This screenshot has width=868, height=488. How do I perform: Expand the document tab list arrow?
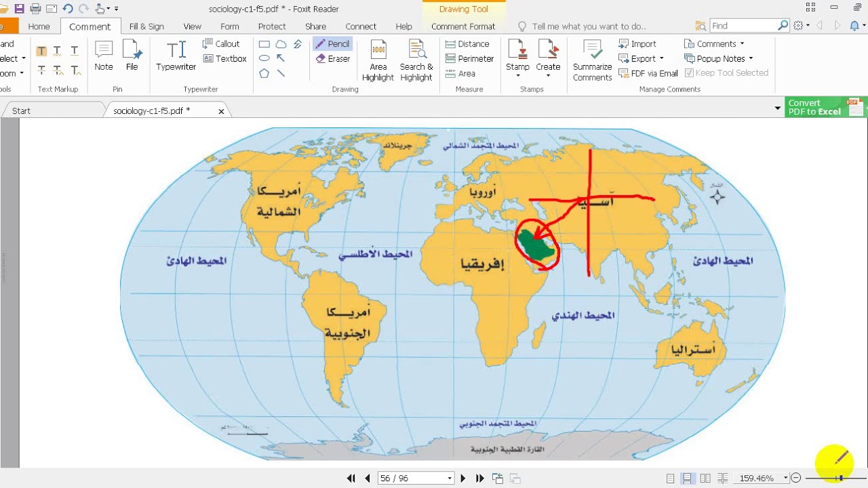coord(778,108)
